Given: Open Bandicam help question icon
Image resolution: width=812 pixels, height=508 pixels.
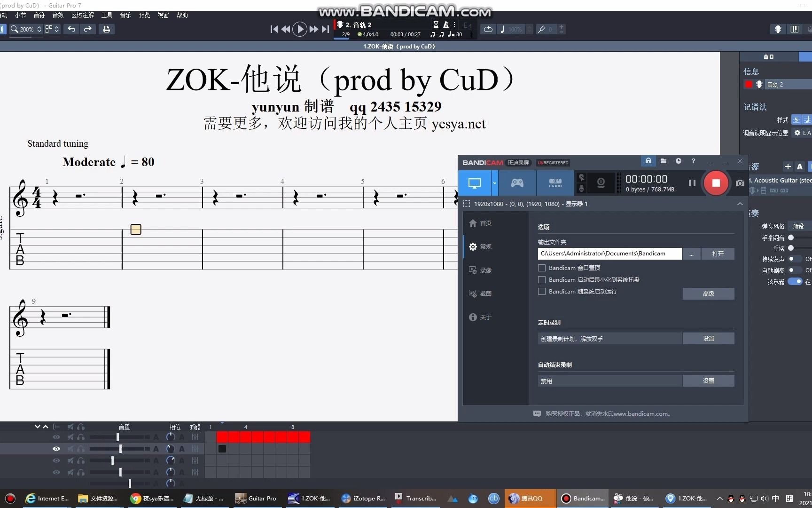Looking at the screenshot, I should pos(693,161).
